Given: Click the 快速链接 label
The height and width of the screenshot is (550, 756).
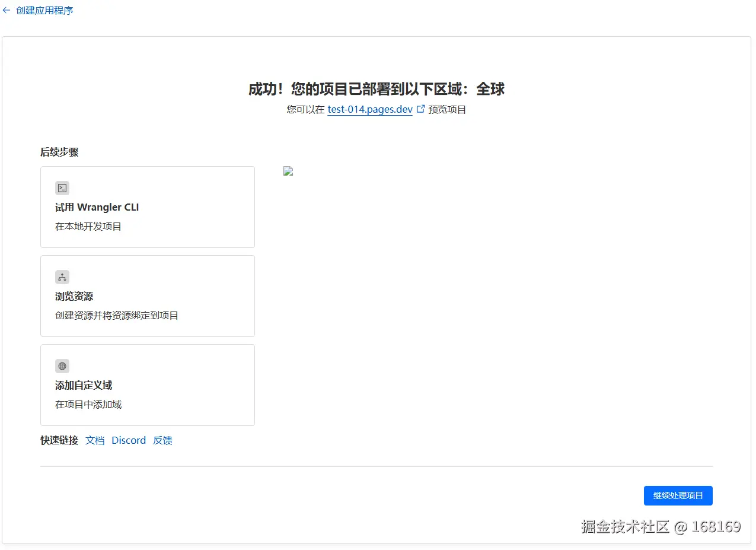Looking at the screenshot, I should coord(59,440).
